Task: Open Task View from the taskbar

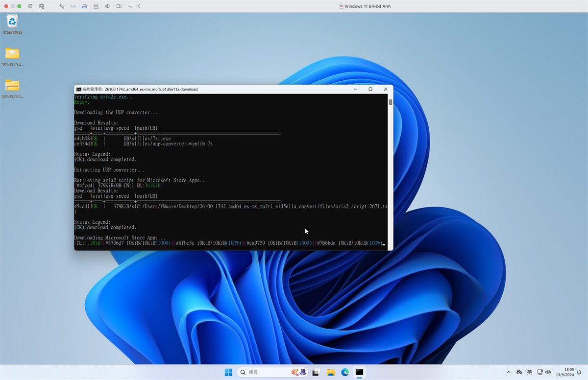Action: [x=316, y=372]
